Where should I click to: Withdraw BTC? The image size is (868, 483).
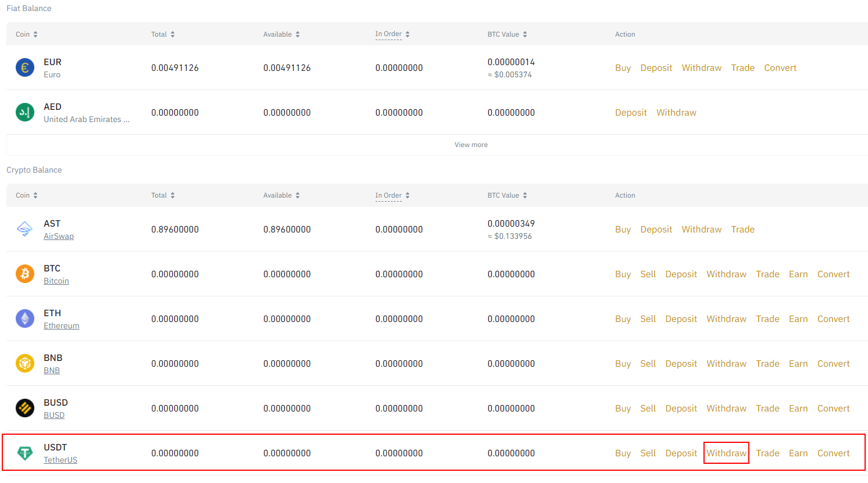coord(726,274)
